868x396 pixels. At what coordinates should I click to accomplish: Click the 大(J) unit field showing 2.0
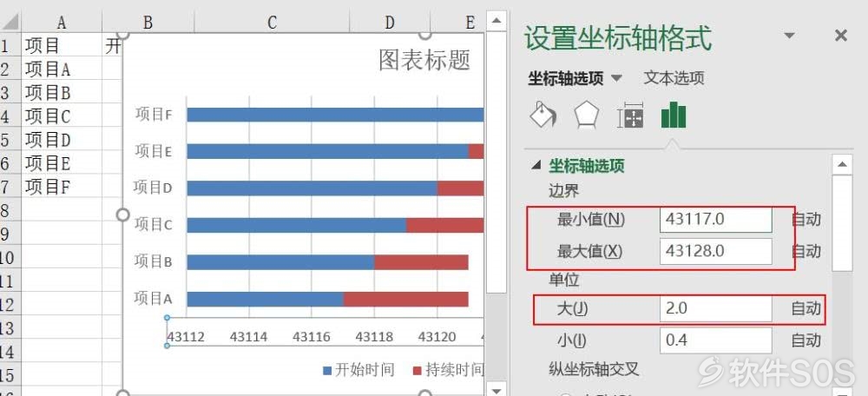(716, 308)
